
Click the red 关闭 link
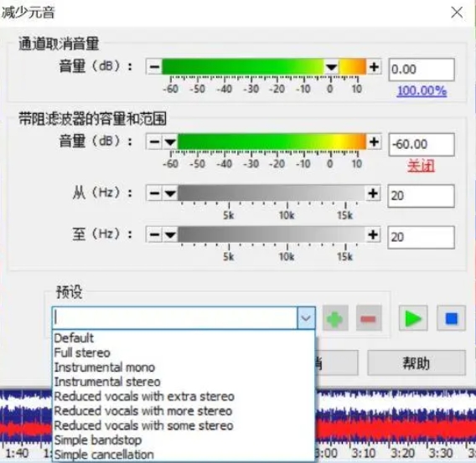pos(421,166)
